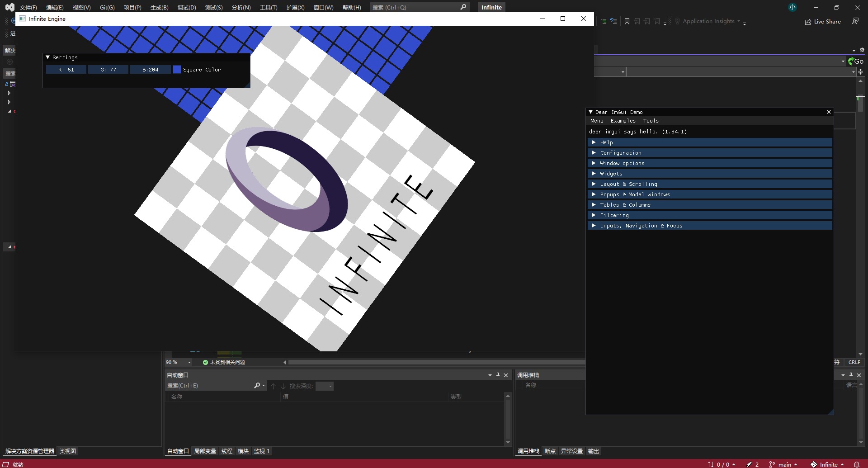868x468 pixels.
Task: Expand Layout & Scrolling section
Action: (710, 184)
